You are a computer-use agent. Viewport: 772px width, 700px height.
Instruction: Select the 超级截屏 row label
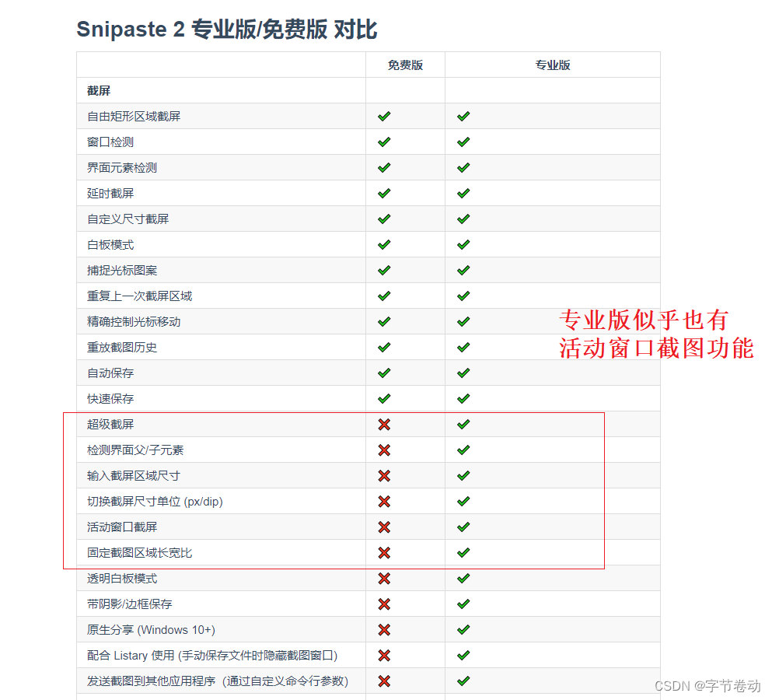click(110, 424)
